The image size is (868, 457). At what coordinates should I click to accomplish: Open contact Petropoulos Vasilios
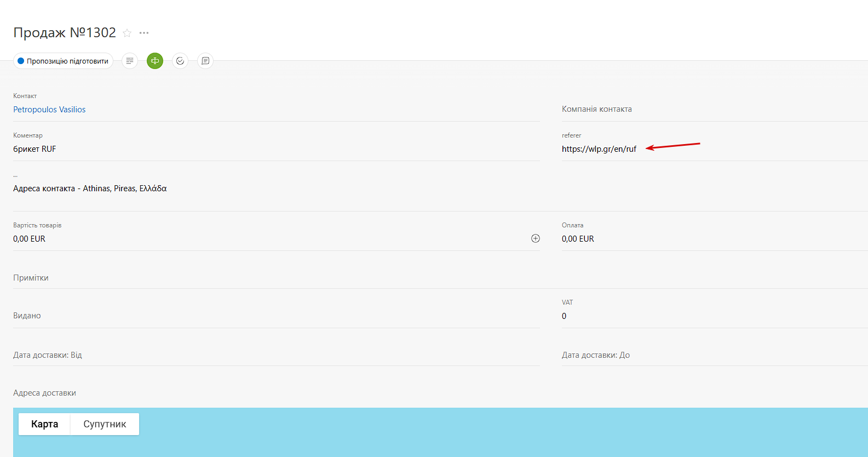pos(49,110)
